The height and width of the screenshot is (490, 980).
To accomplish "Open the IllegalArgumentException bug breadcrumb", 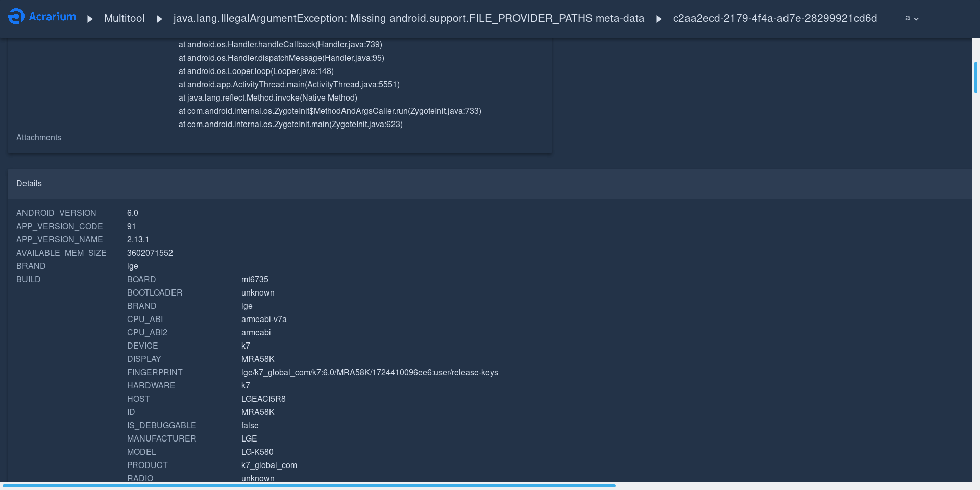I will [x=408, y=18].
